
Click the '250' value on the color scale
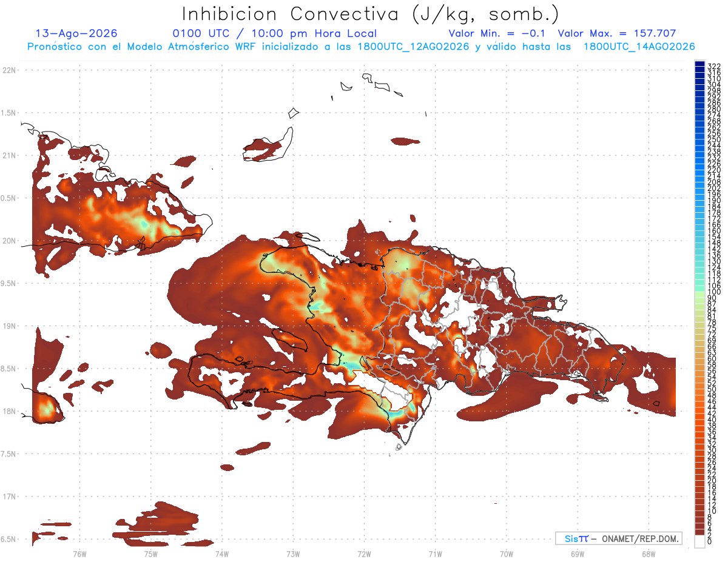714,139
